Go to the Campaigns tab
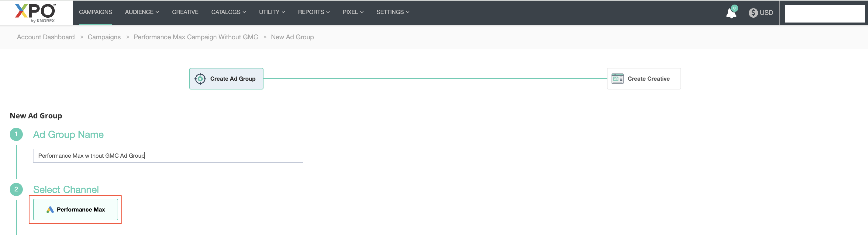 [95, 12]
